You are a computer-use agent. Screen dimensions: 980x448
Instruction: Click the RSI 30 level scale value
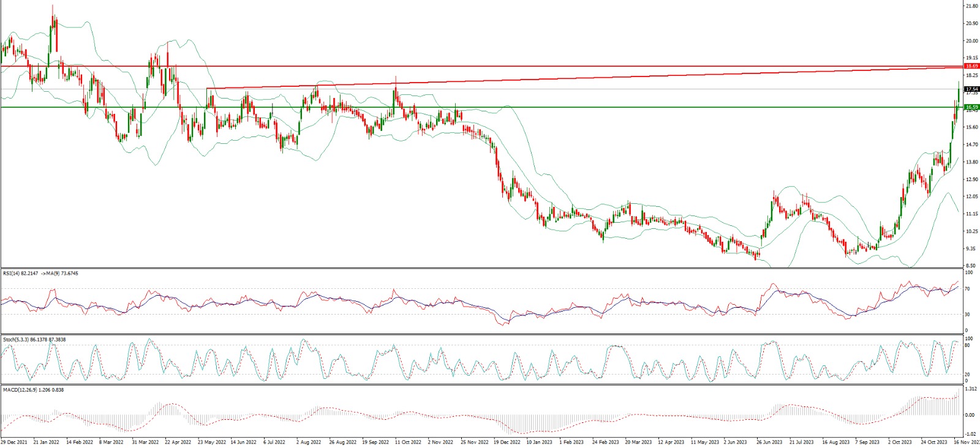pyautogui.click(x=967, y=315)
